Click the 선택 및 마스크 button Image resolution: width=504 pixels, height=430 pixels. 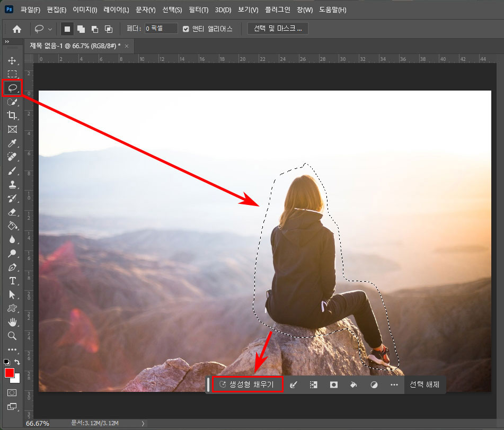click(278, 29)
